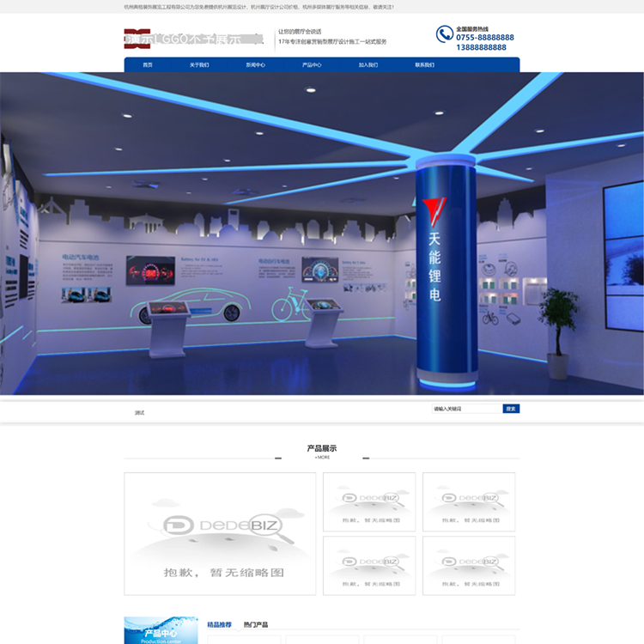The image size is (644, 644).
Task: Click the 让您的展厅会说话 slogan text
Action: click(300, 31)
